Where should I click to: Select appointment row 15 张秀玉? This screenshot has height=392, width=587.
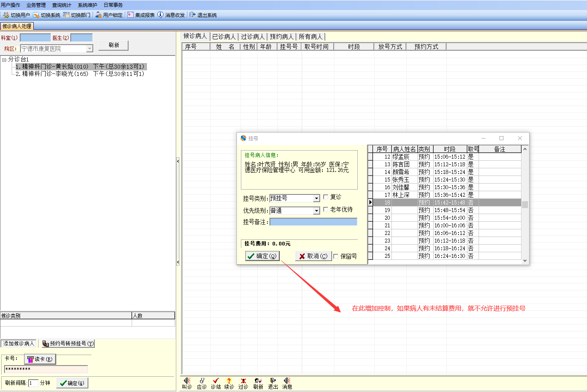click(x=447, y=180)
